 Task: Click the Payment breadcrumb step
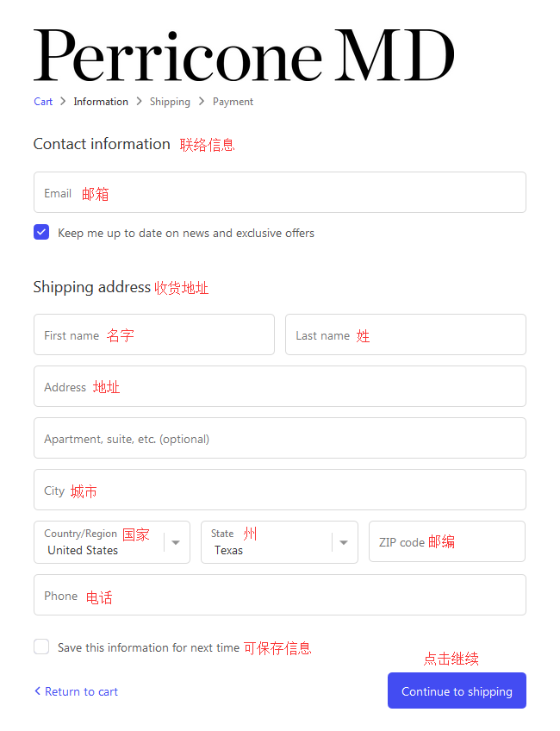[x=233, y=102]
